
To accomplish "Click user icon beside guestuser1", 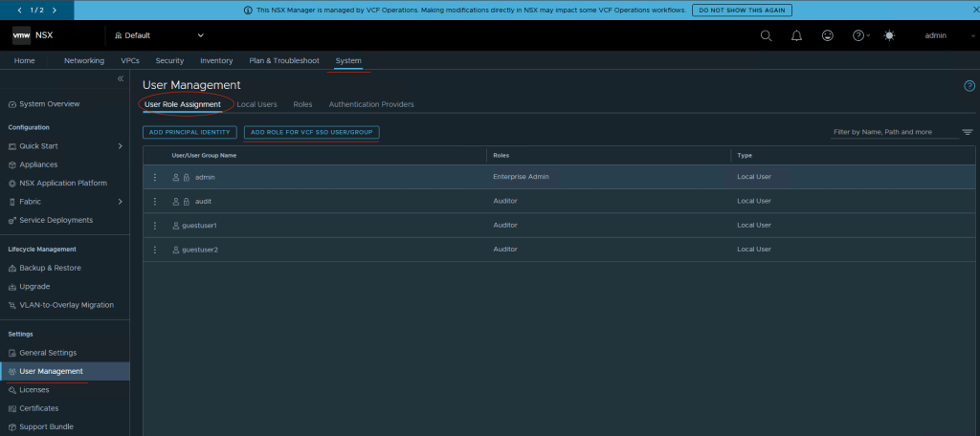I will (x=176, y=225).
